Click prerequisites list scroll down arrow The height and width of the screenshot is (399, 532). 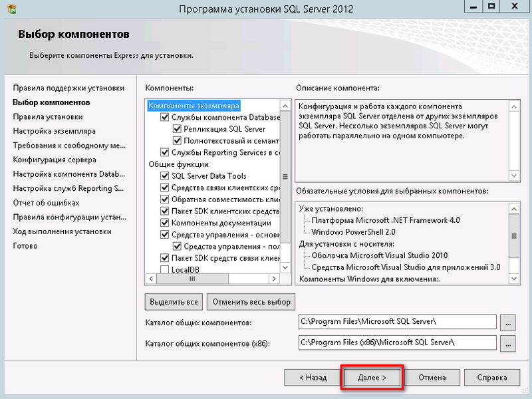tap(514, 279)
